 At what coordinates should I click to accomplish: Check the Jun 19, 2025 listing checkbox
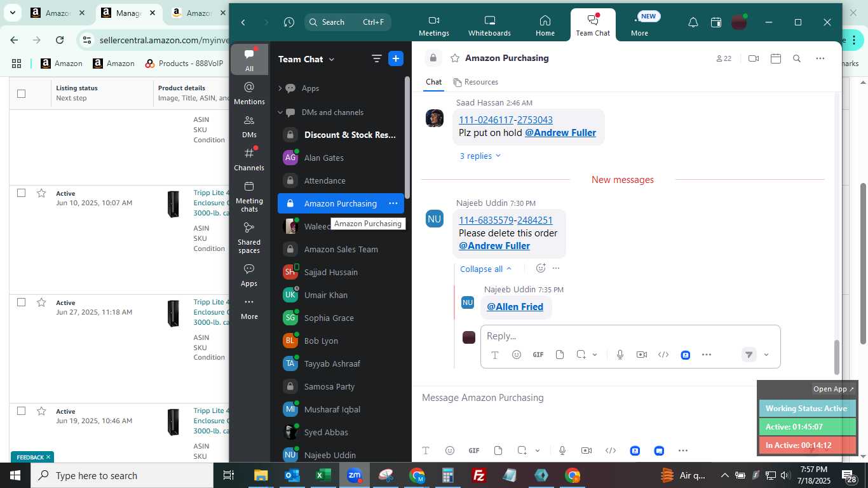(21, 411)
